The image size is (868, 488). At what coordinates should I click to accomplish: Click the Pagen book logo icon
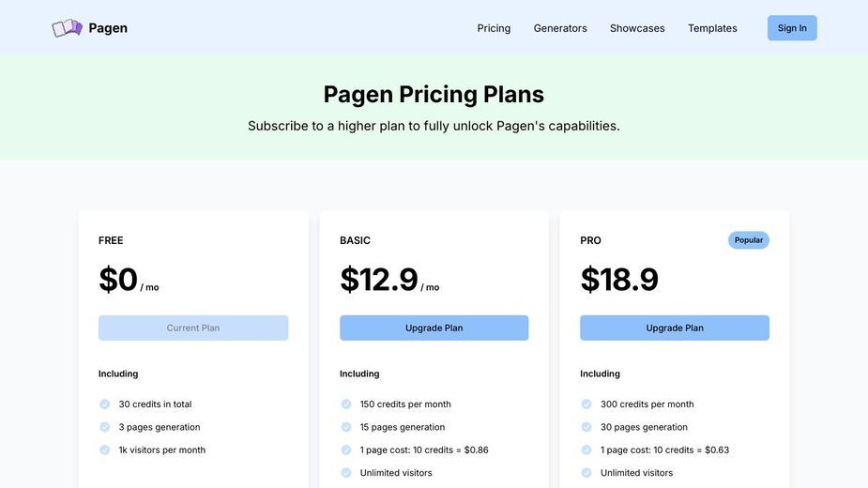67,28
